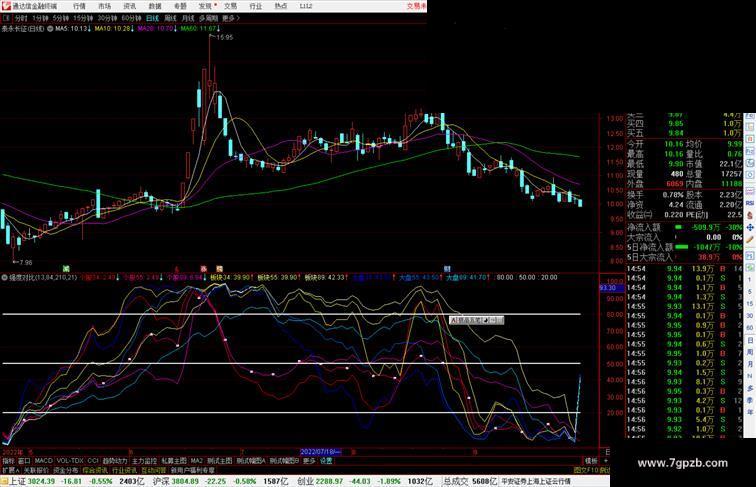Click the sidebar icon next to 买四 row
This screenshot has height=487, width=756.
click(750, 127)
